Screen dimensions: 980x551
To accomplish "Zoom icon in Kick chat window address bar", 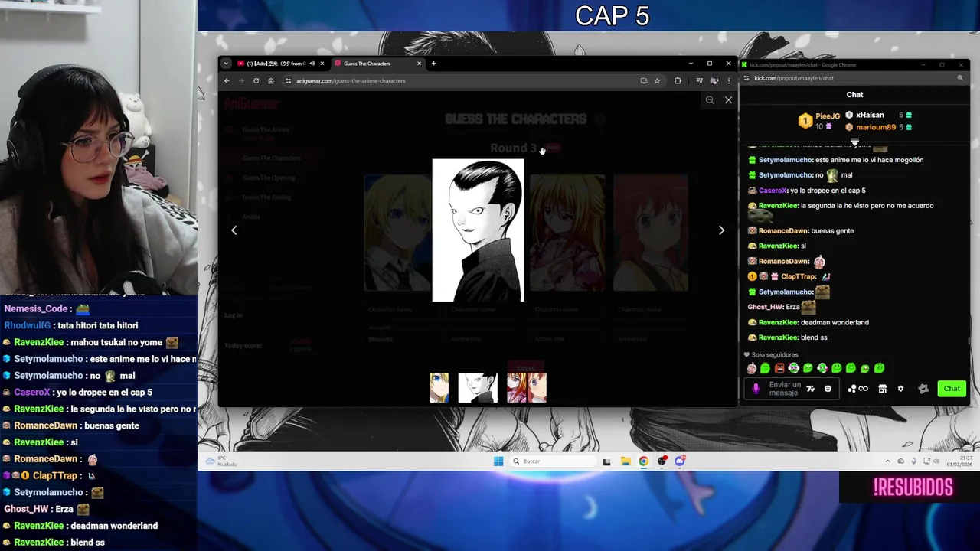I will (x=960, y=78).
